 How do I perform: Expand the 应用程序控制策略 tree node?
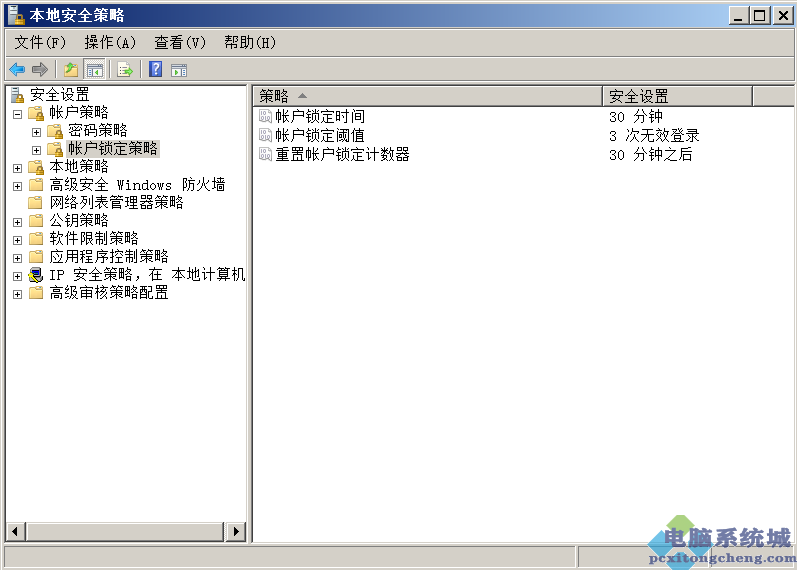(x=17, y=259)
